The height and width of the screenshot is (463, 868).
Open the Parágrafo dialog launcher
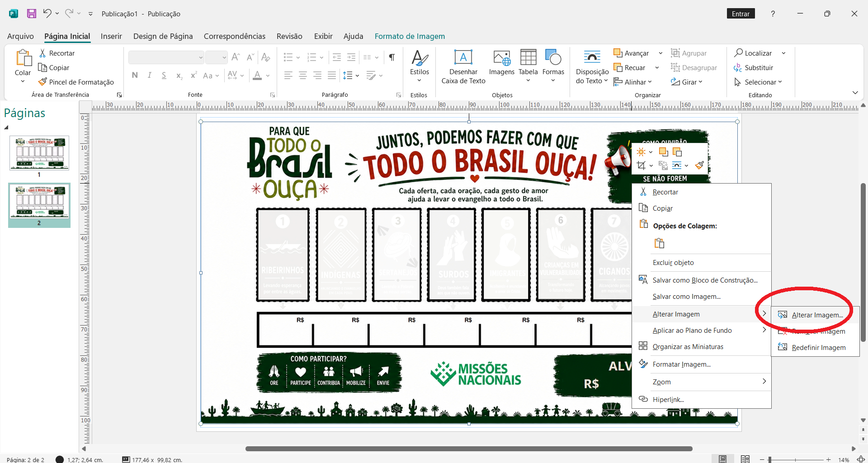coord(399,95)
